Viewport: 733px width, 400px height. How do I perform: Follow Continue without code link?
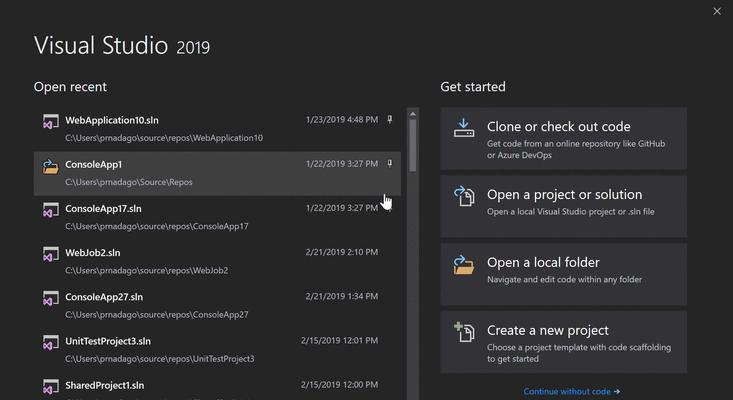pyautogui.click(x=571, y=392)
